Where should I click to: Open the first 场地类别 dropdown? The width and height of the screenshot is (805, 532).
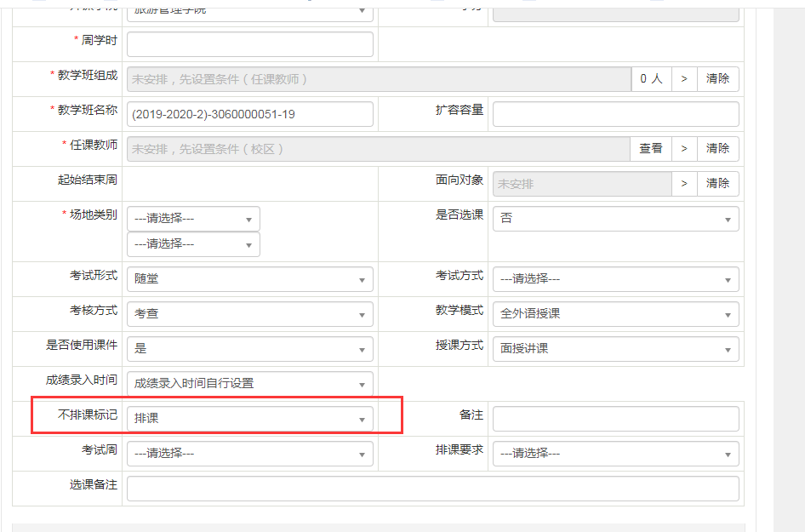(x=193, y=219)
